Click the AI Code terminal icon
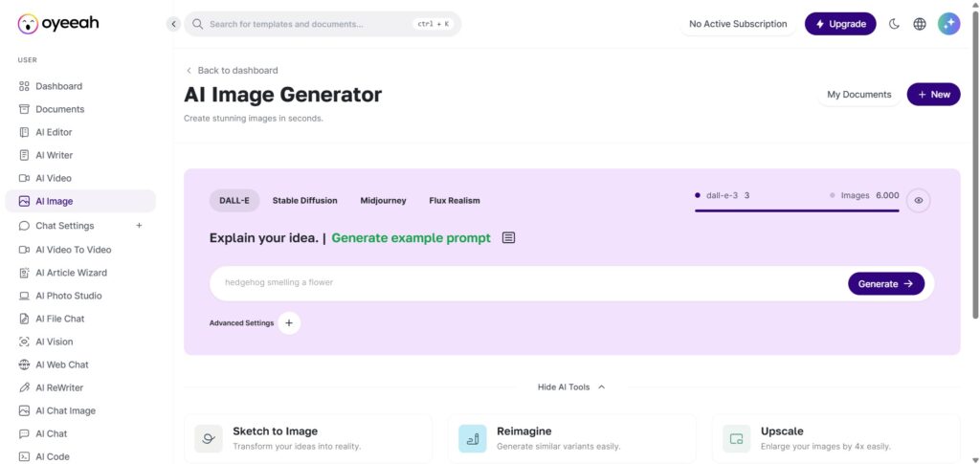 click(x=24, y=456)
